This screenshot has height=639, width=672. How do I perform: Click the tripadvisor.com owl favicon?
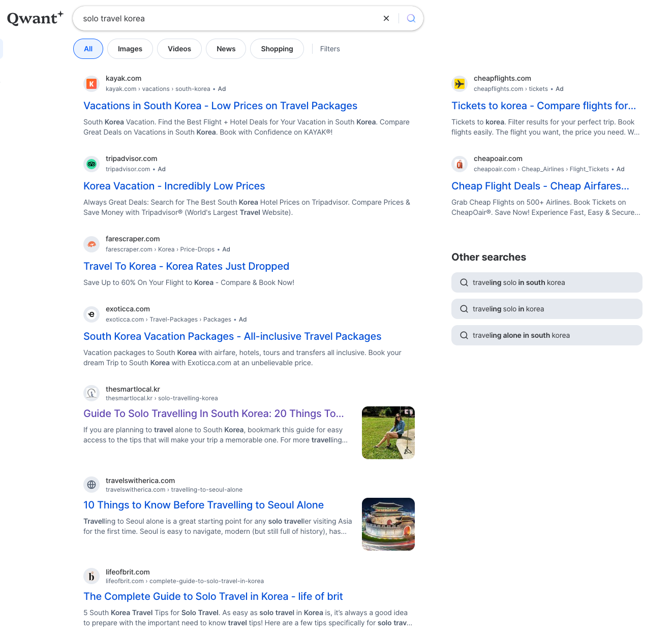pyautogui.click(x=91, y=164)
